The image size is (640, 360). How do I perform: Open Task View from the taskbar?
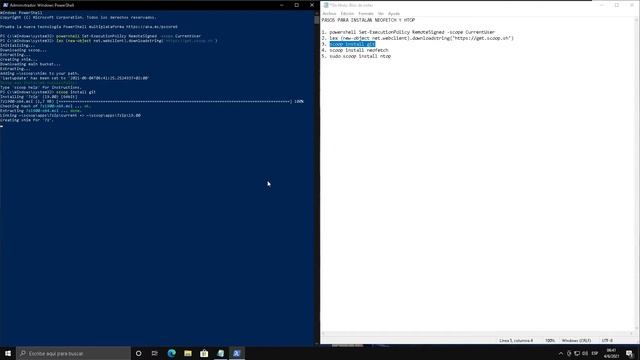point(155,353)
